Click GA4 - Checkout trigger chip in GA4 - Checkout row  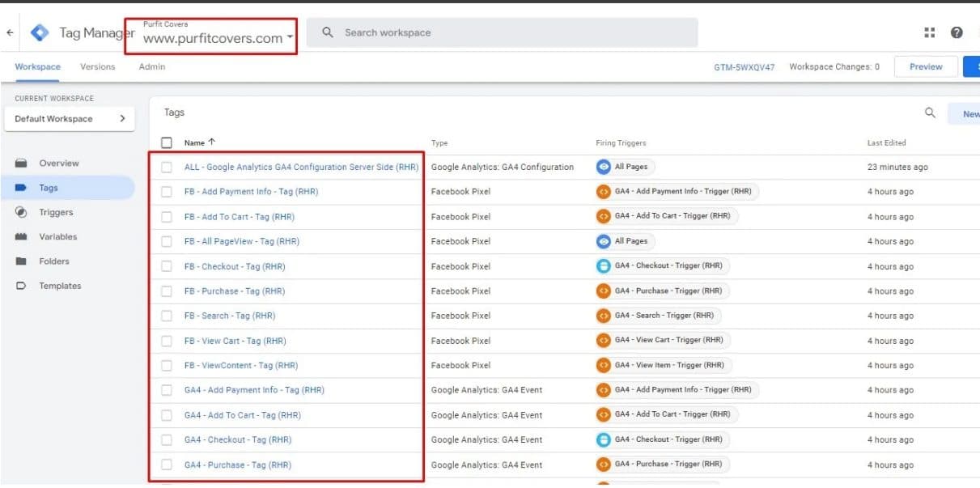[x=662, y=439]
